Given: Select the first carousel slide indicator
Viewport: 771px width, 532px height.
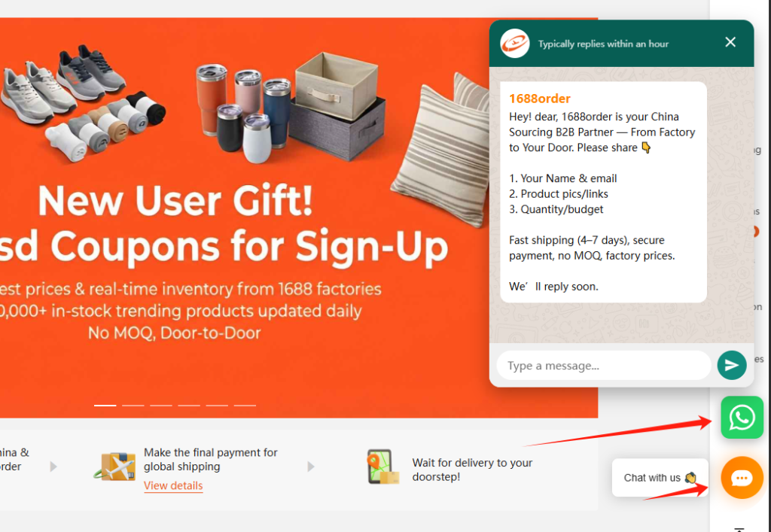Looking at the screenshot, I should pyautogui.click(x=105, y=406).
